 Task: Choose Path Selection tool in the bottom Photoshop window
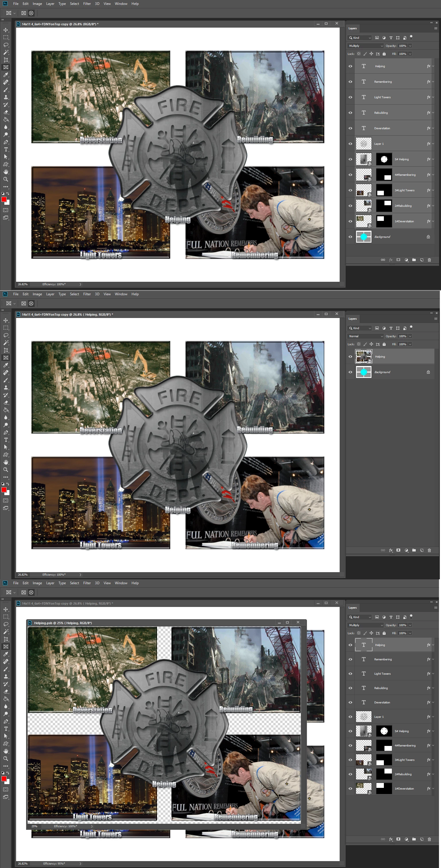point(6,736)
